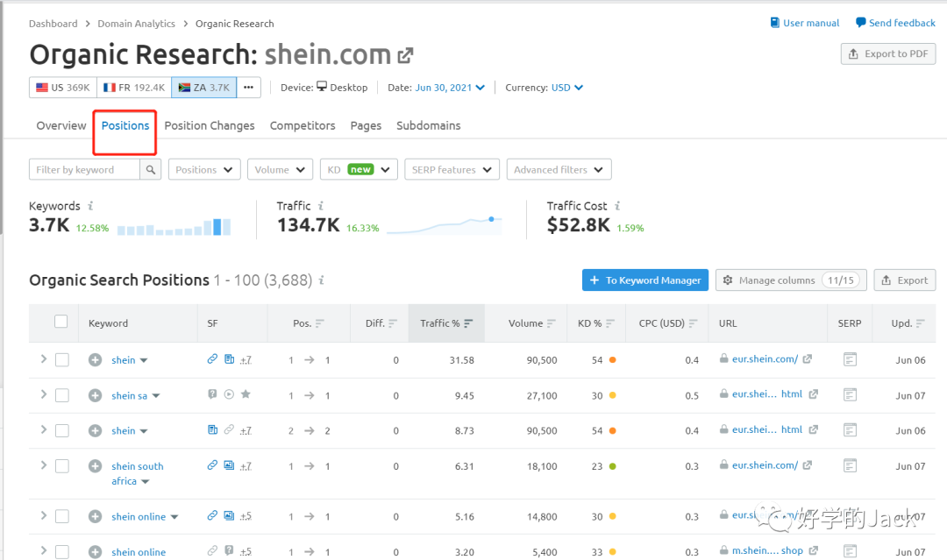The image size is (947, 560).
Task: Go to the Competitors tab
Action: pyautogui.click(x=303, y=125)
